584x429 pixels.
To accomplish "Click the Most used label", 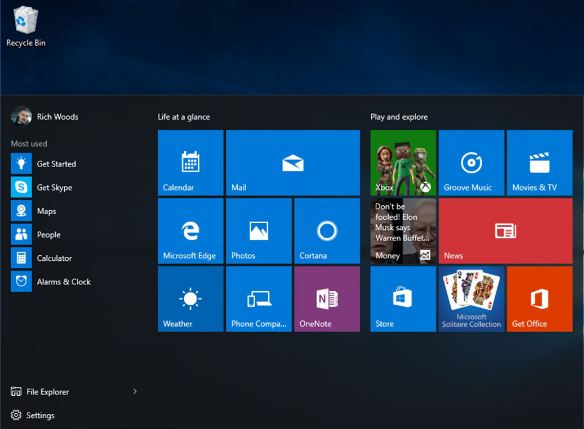I will 29,143.
